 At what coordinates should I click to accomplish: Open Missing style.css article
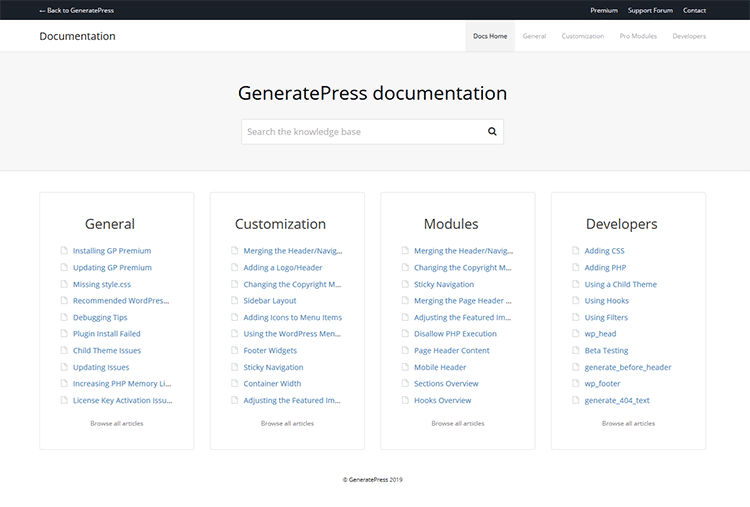click(x=102, y=284)
